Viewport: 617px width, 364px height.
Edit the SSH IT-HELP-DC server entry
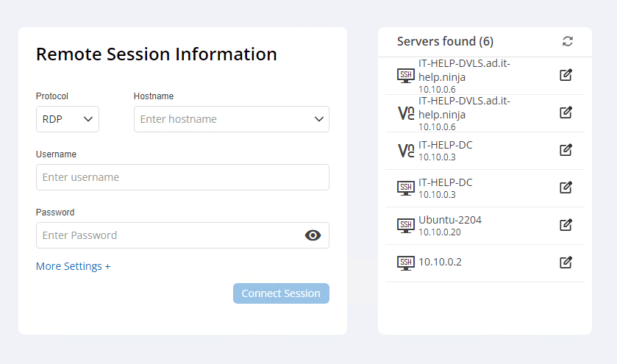click(566, 188)
